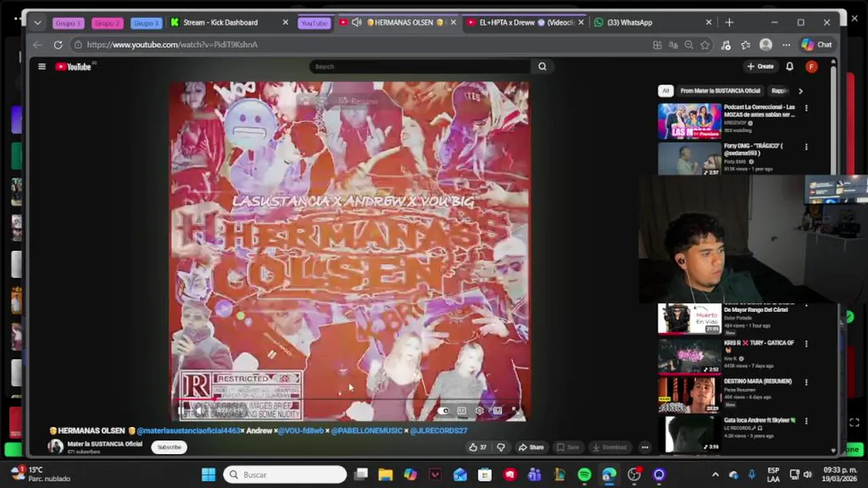Image resolution: width=868 pixels, height=488 pixels.
Task: Bookmark the page with the star icon
Action: pos(705,45)
